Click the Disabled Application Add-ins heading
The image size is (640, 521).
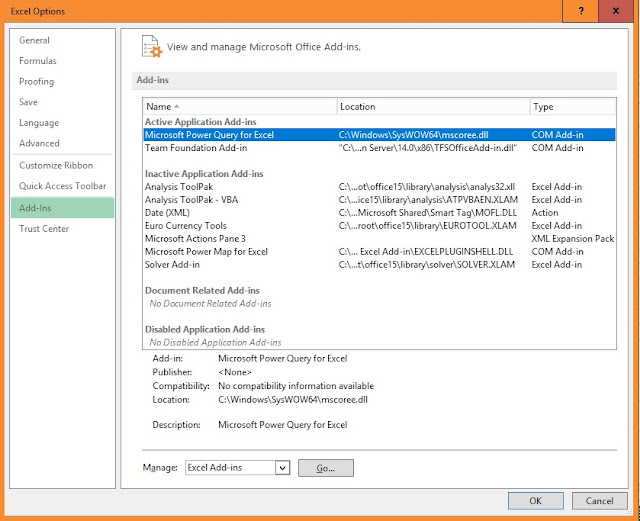coord(205,329)
